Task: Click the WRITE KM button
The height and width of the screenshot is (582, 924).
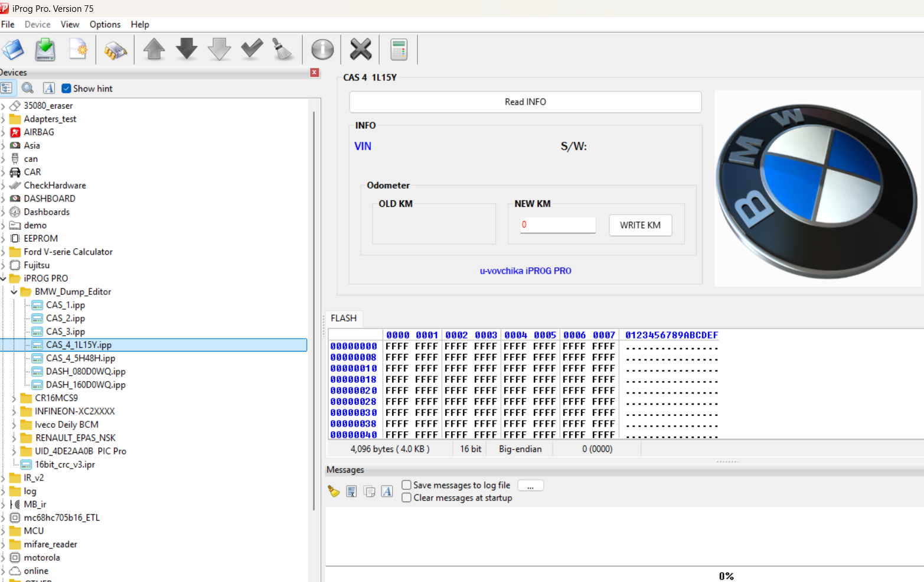Action: pyautogui.click(x=640, y=225)
